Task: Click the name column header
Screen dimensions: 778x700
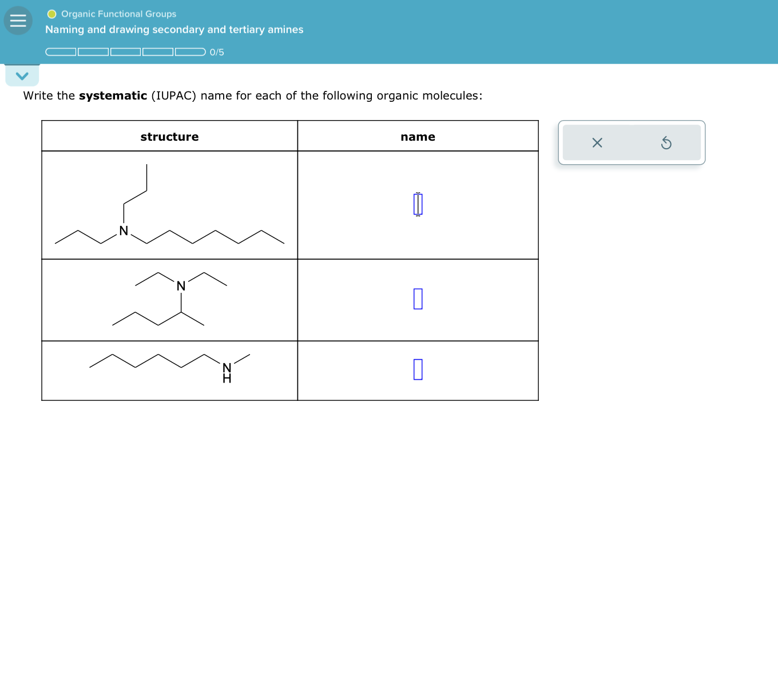Action: point(418,137)
